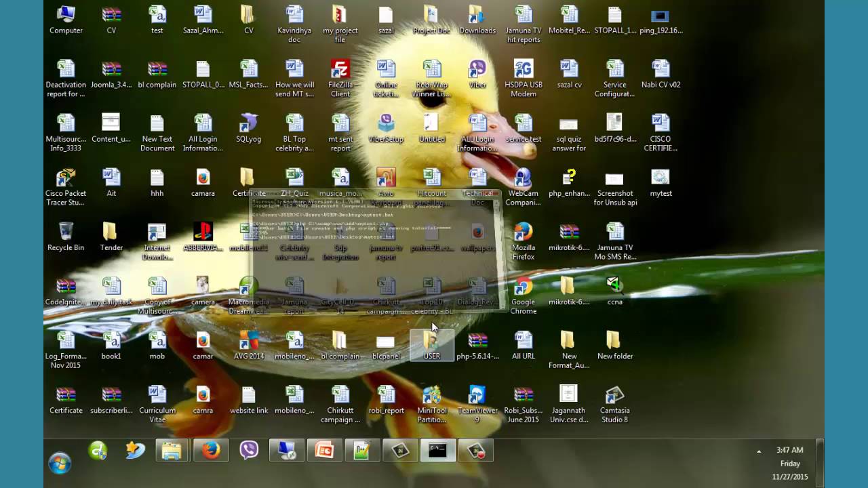Screen dimensions: 868x488
Task: Open the Service Configurat... spreadsheet
Action: (x=614, y=79)
